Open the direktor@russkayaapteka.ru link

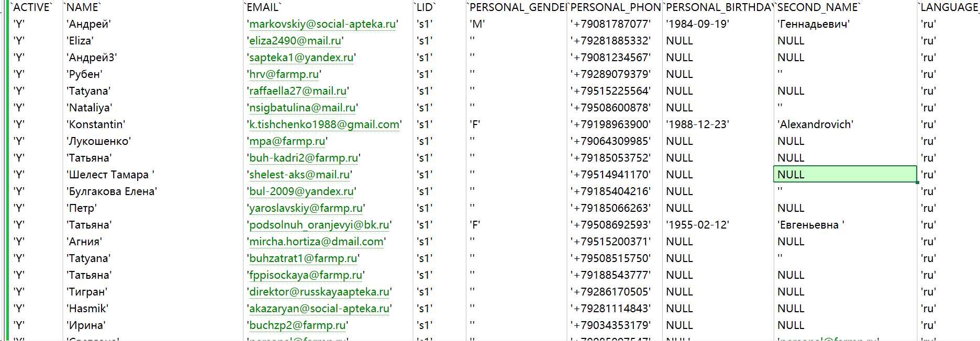(319, 292)
